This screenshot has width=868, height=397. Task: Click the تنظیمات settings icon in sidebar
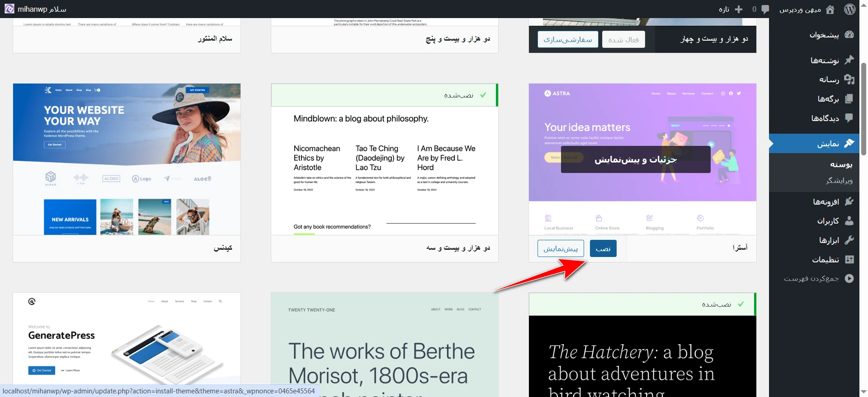(x=849, y=259)
